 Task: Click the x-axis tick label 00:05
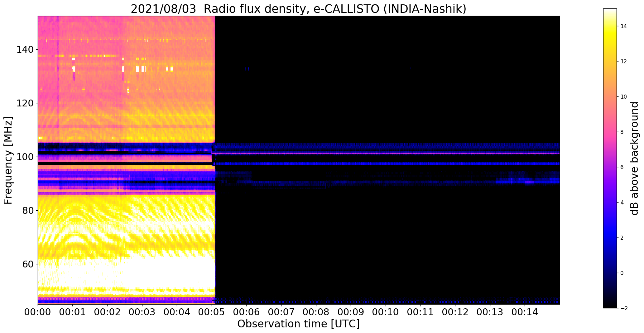212,312
